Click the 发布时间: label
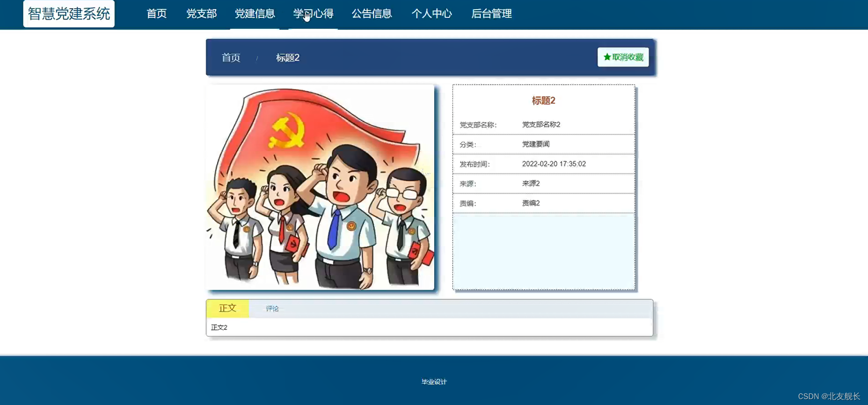 point(474,164)
